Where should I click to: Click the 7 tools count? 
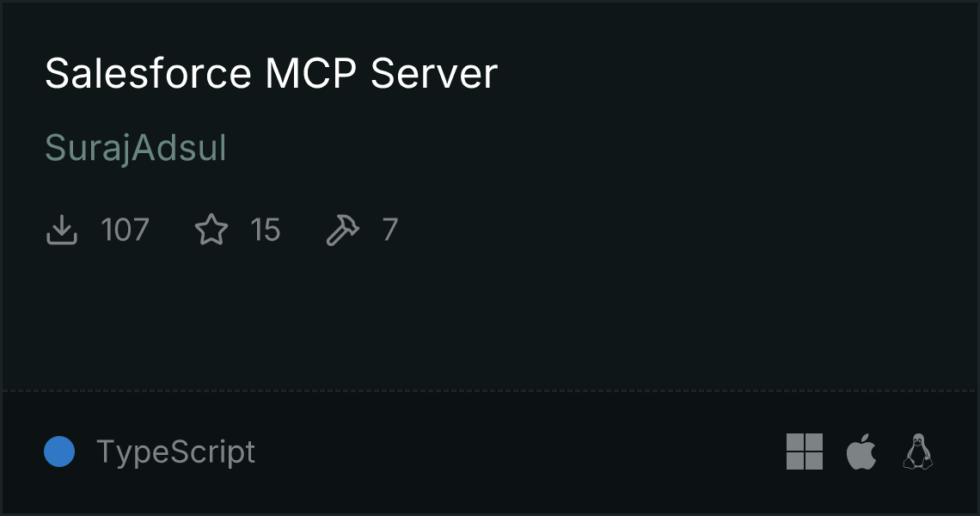point(390,230)
